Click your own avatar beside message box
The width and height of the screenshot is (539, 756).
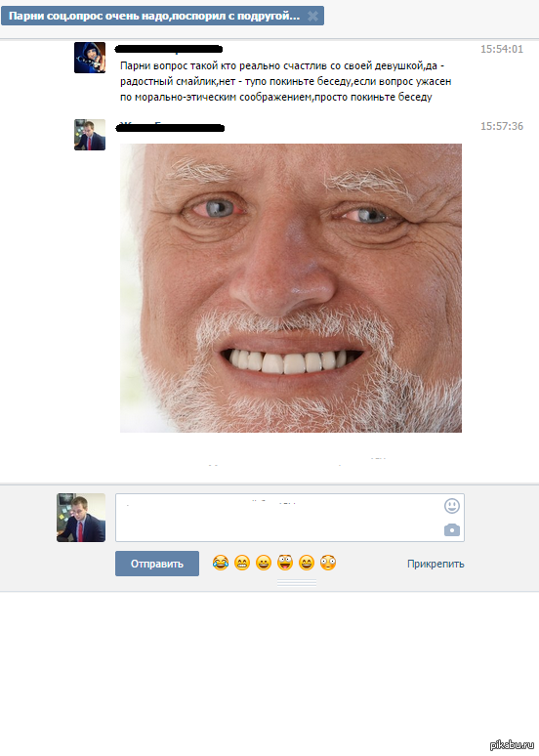pyautogui.click(x=81, y=518)
